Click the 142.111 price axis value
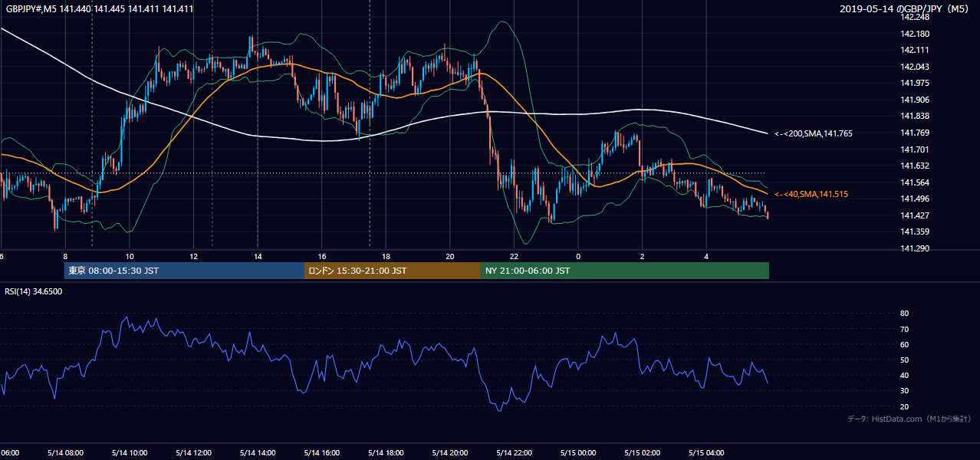Screen dimensions: 980x460 click(915, 50)
